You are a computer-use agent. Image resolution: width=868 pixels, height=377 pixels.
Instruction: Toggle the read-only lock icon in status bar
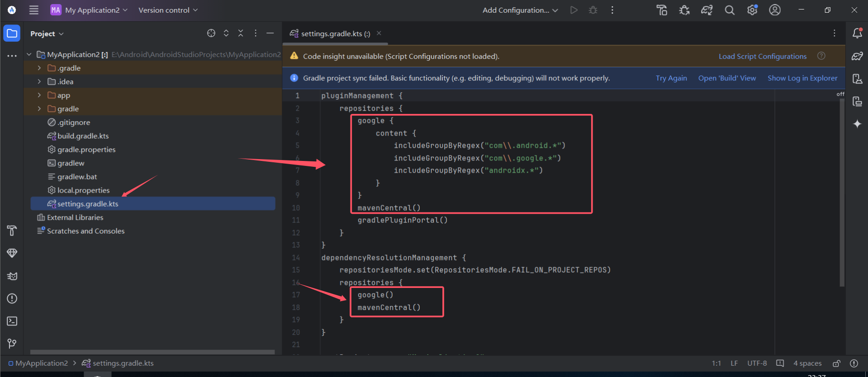836,363
